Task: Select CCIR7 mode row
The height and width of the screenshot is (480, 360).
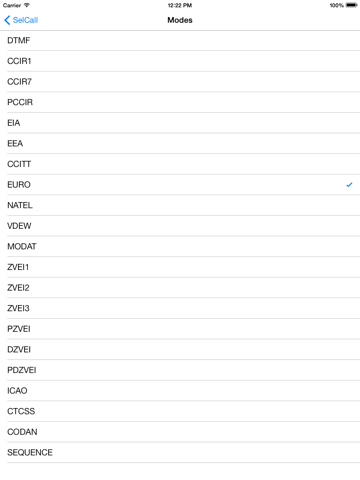Action: (180, 82)
